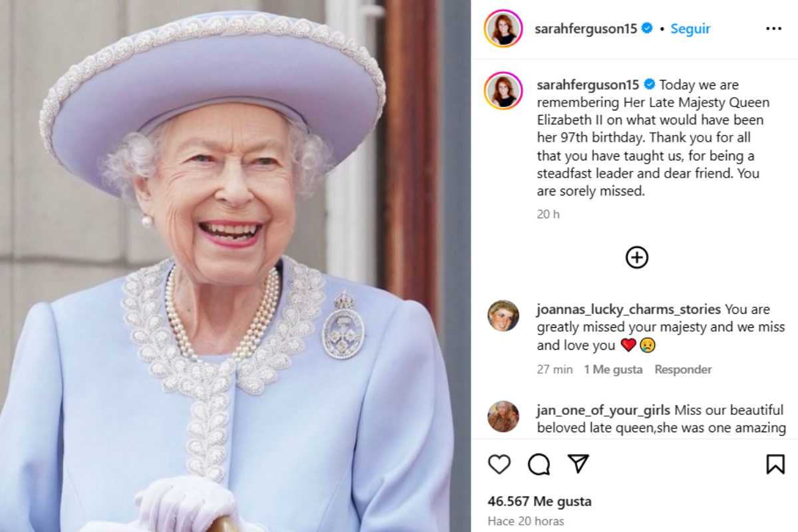Open sarahferguson15 profile picture in header
Viewport: 798px width, 532px height.
tap(503, 29)
